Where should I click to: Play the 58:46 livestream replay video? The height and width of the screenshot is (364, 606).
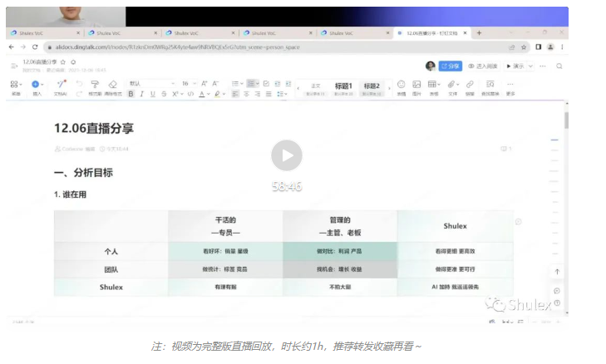(287, 155)
